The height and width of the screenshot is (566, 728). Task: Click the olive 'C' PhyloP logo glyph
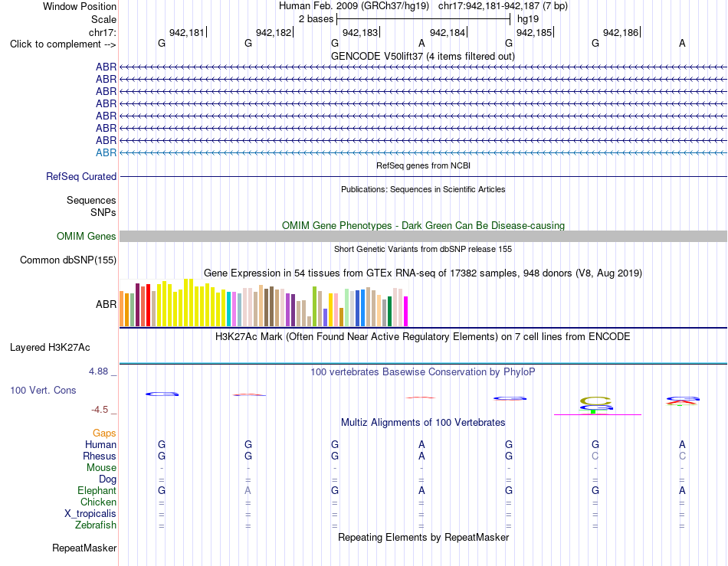[x=595, y=401]
